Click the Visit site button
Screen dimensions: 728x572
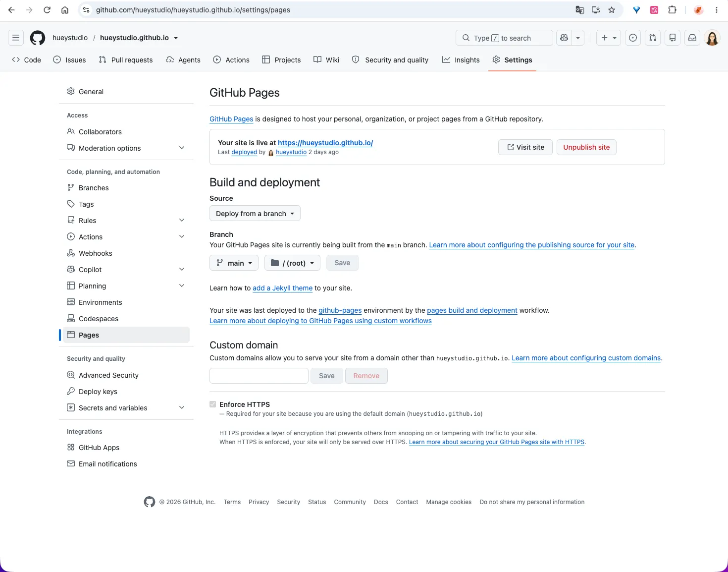(525, 147)
